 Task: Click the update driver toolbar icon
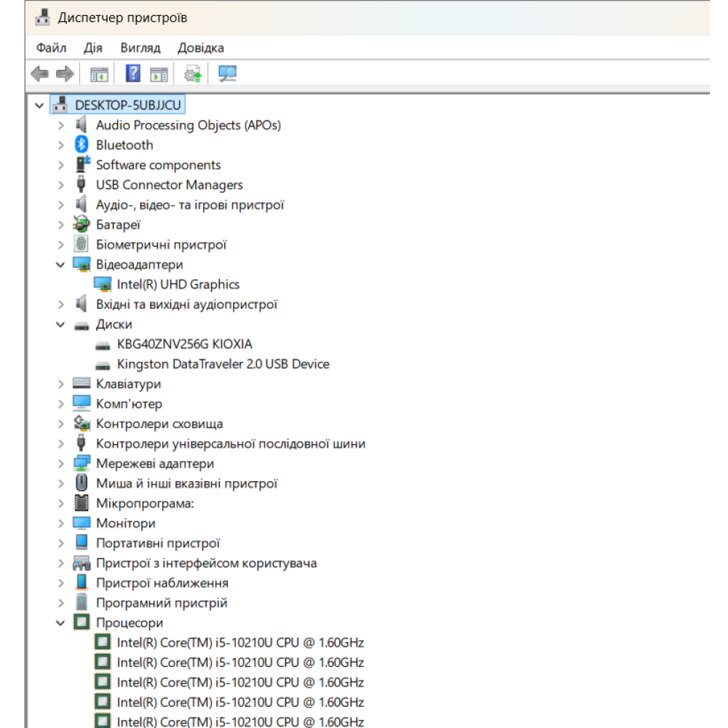[x=193, y=74]
